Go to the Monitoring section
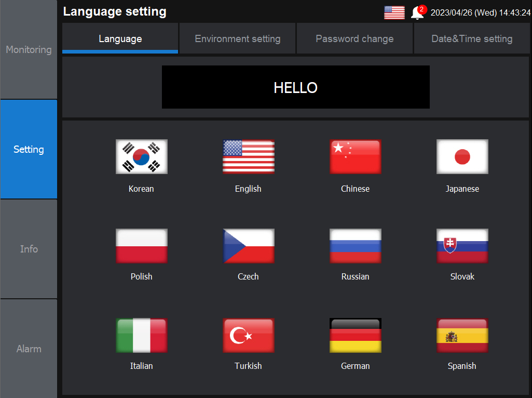This screenshot has height=398, width=532. pyautogui.click(x=29, y=50)
